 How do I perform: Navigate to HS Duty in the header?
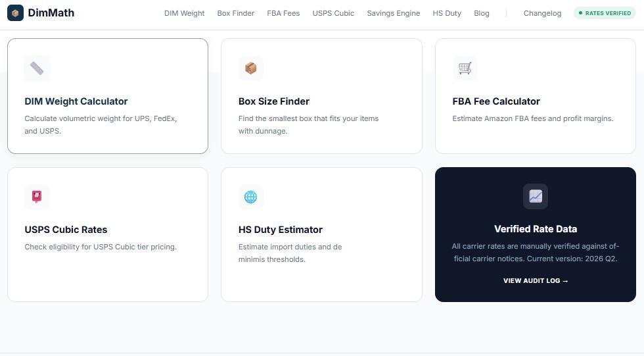(447, 13)
